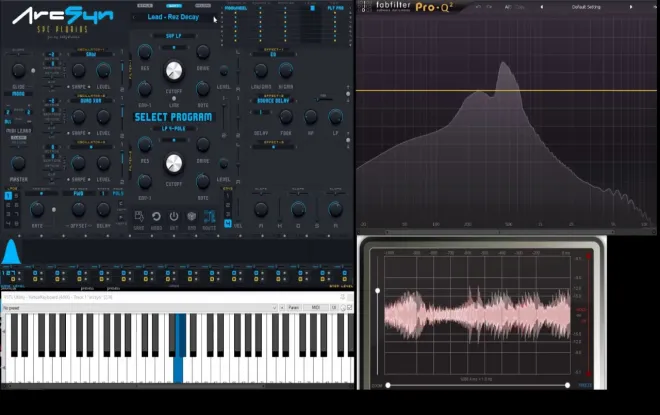Select the left tab above preset name
Screen dimensions: 660x415
tap(145, 5)
